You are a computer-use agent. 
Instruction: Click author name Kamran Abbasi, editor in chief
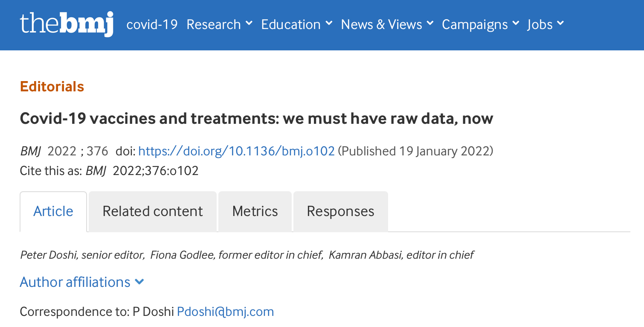pyautogui.click(x=401, y=255)
